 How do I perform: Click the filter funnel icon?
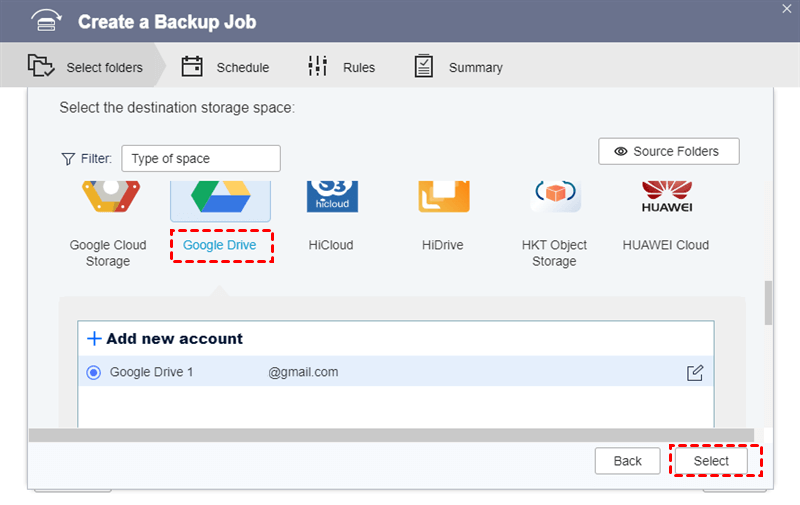pyautogui.click(x=68, y=158)
